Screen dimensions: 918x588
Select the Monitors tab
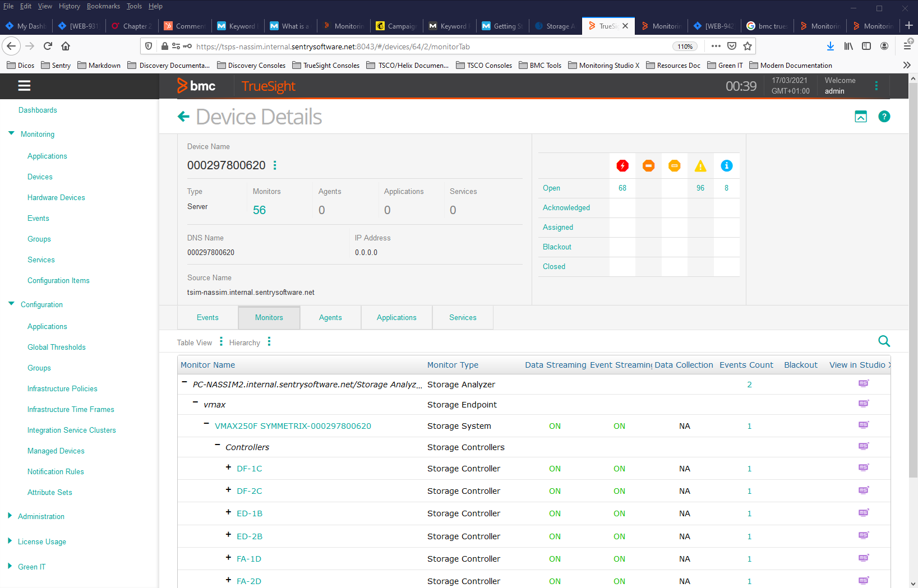pyautogui.click(x=269, y=317)
